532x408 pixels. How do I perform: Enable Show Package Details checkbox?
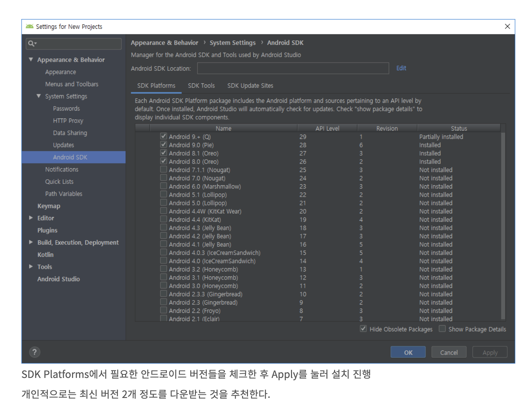coord(442,329)
